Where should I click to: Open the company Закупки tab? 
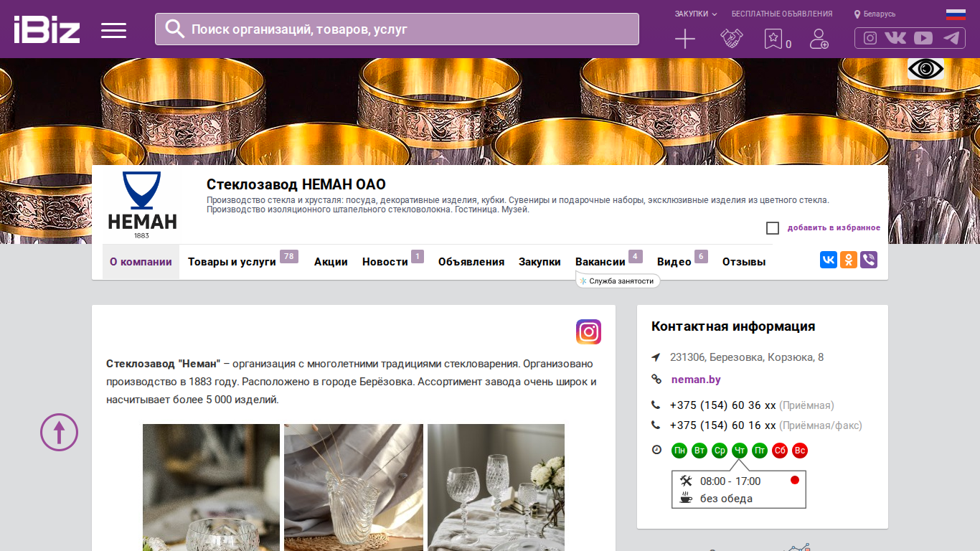coord(540,262)
